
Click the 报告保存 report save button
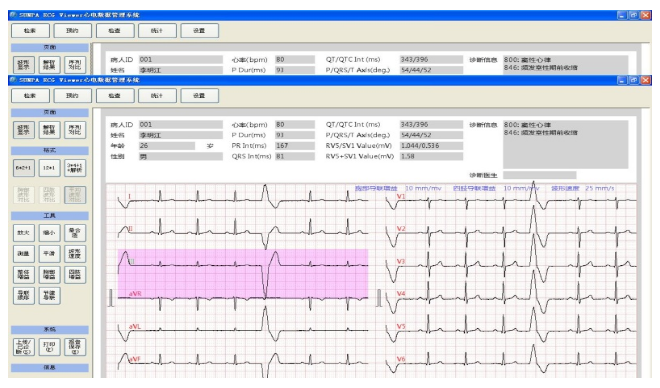75,347
